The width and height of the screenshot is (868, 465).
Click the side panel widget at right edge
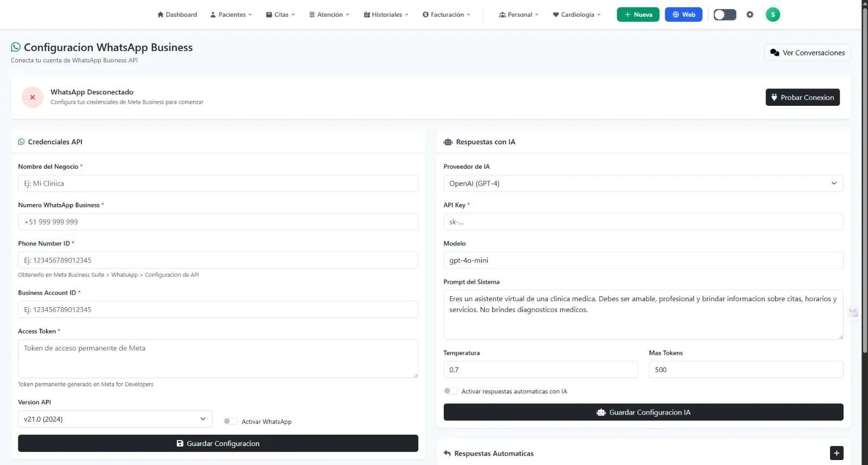pyautogui.click(x=853, y=311)
